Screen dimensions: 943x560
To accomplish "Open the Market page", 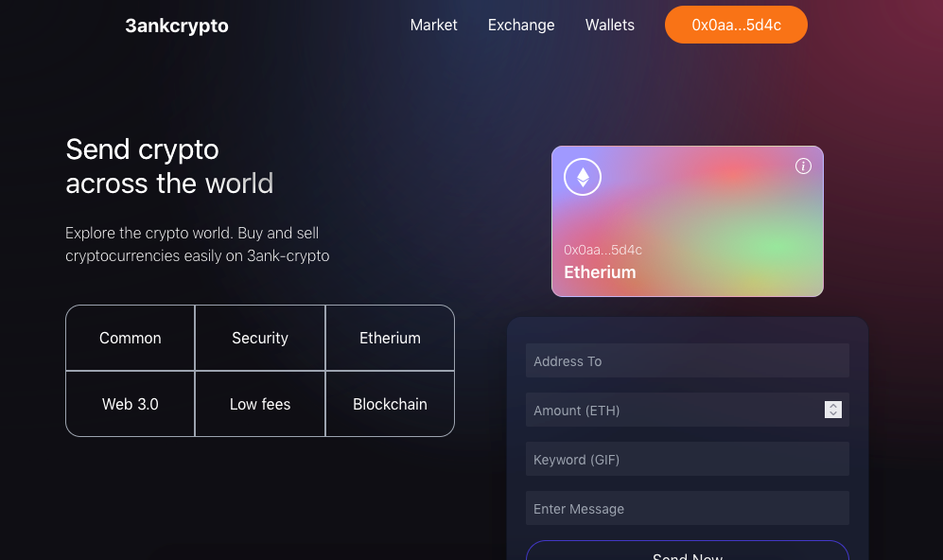I will coord(433,25).
